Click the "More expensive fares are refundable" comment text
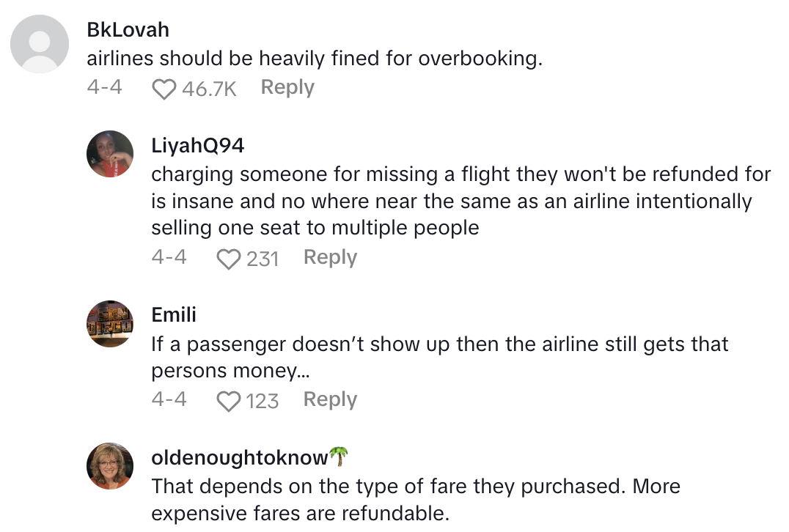This screenshot has height=532, width=789. (416, 500)
